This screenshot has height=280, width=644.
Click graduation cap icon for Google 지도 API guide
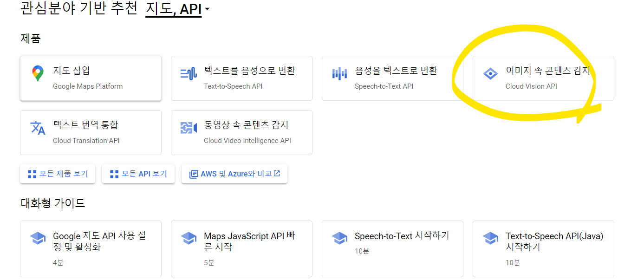tap(38, 238)
